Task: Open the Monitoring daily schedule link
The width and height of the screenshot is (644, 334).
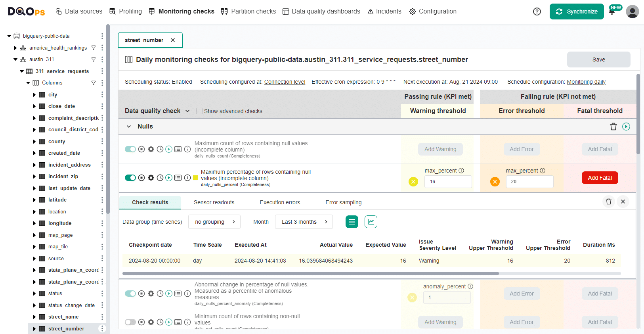Action: (x=586, y=82)
